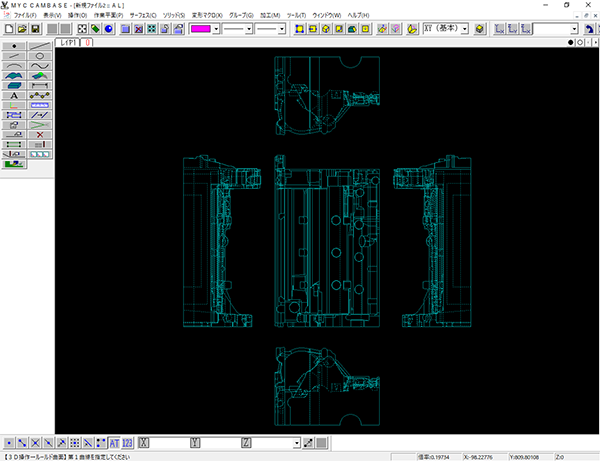Toggle the grid snap dotted icon

click(75, 443)
